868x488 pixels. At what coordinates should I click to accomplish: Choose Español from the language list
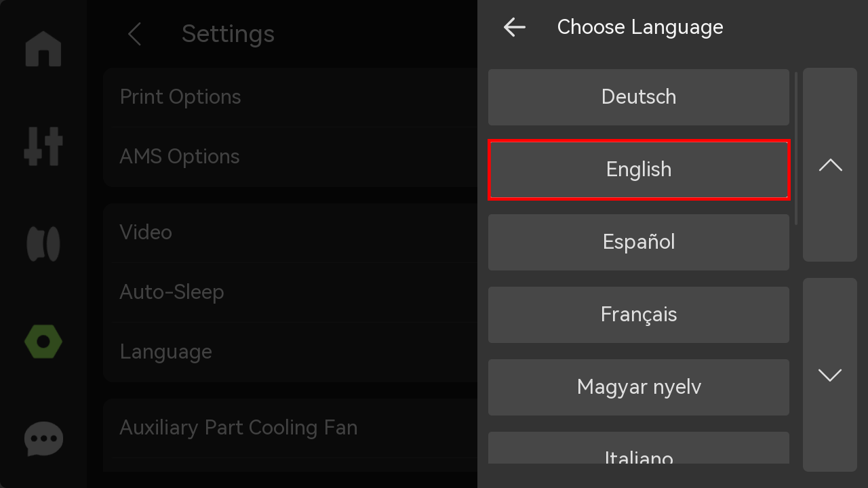click(639, 242)
